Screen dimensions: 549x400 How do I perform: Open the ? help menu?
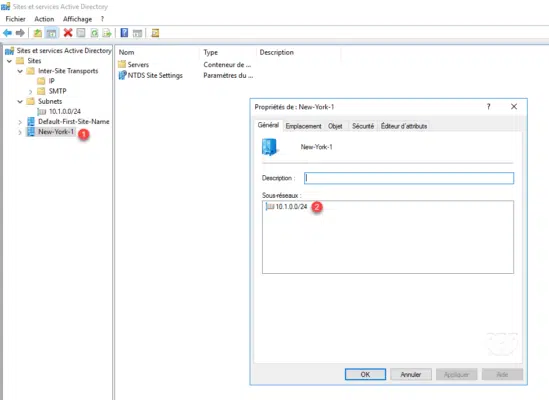coord(102,19)
